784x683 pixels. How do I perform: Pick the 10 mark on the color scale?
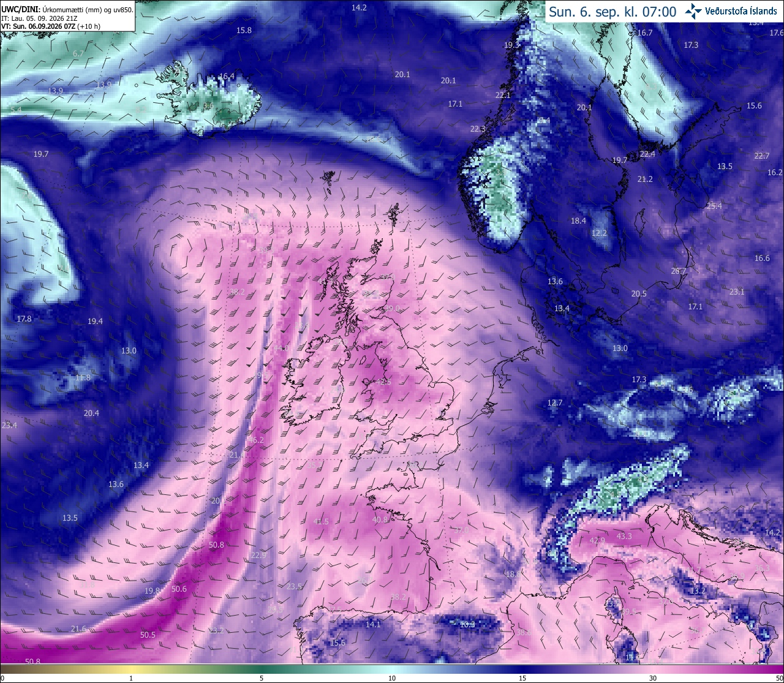[x=392, y=678]
